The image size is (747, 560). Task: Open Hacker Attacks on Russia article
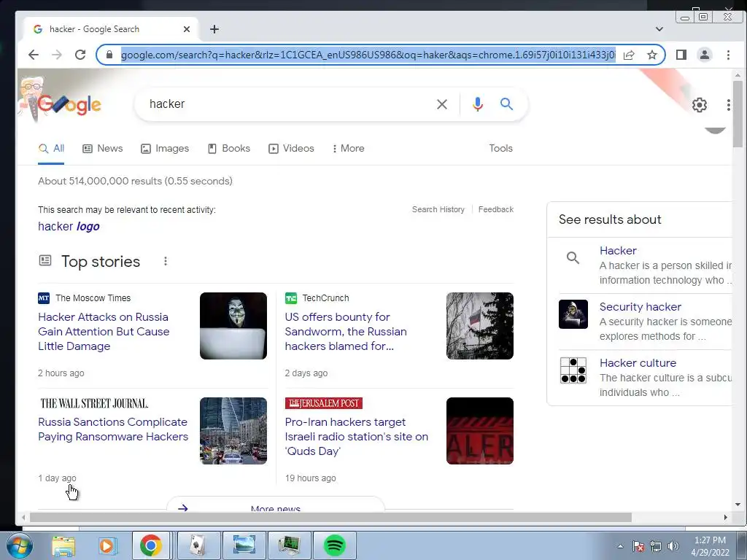(x=104, y=332)
